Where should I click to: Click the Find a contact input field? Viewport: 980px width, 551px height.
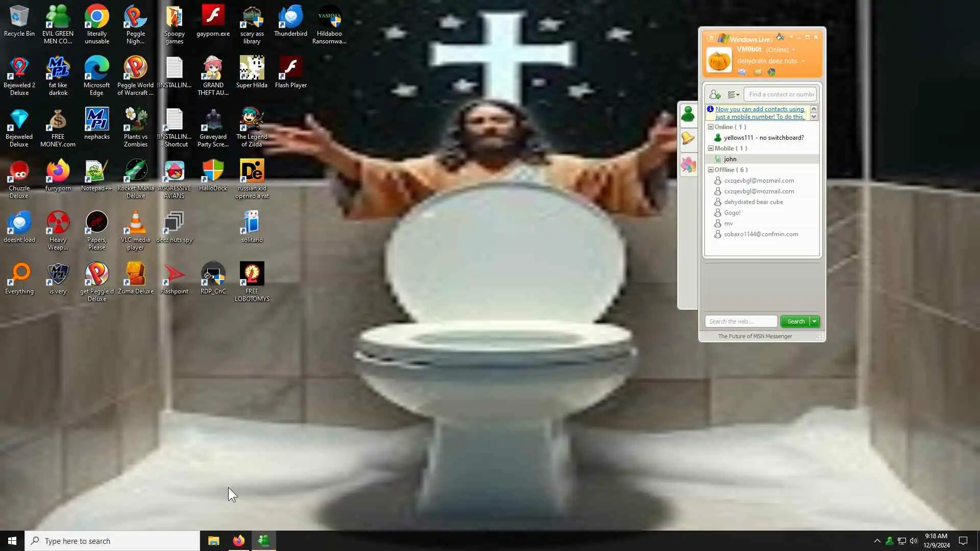pos(780,94)
